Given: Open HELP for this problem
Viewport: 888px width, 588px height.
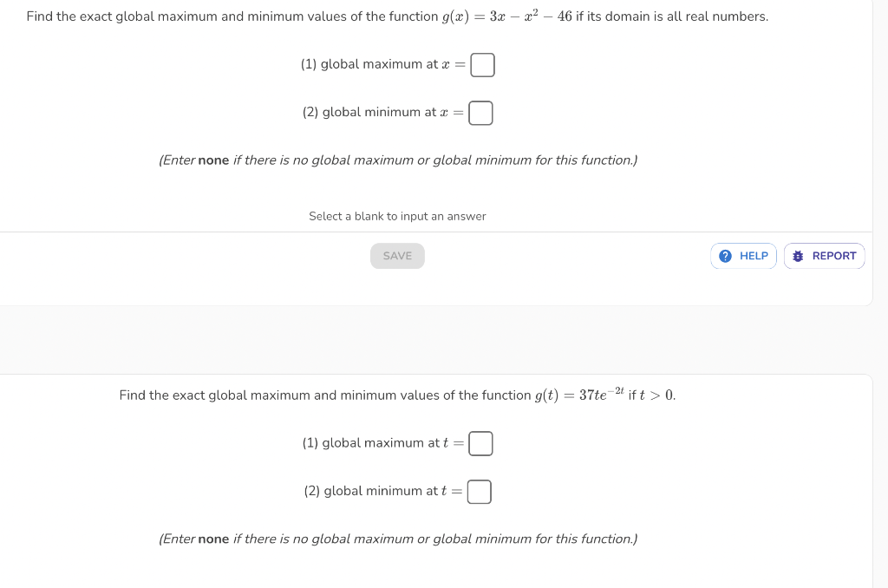Looking at the screenshot, I should coord(743,255).
